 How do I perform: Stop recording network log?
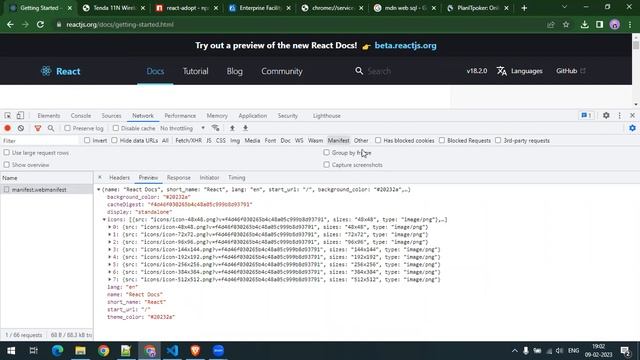point(7,128)
